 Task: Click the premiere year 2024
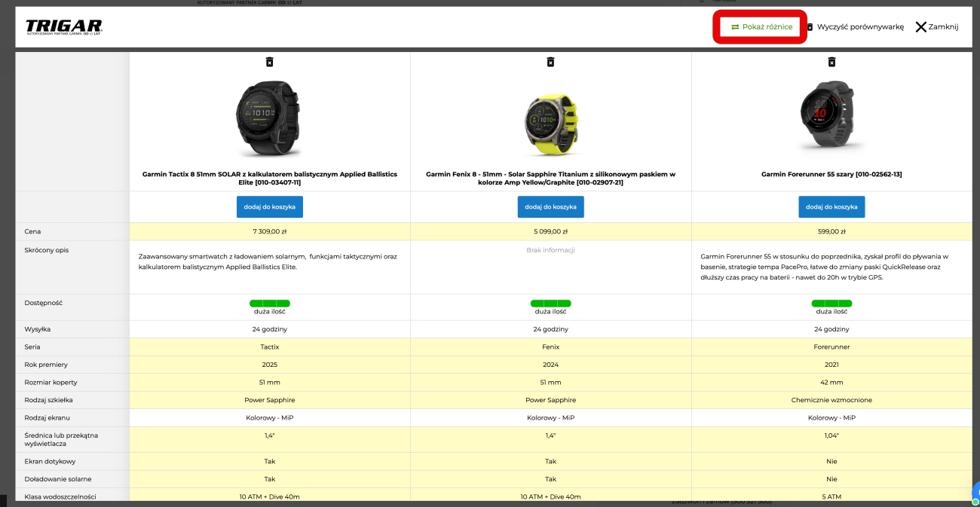550,365
